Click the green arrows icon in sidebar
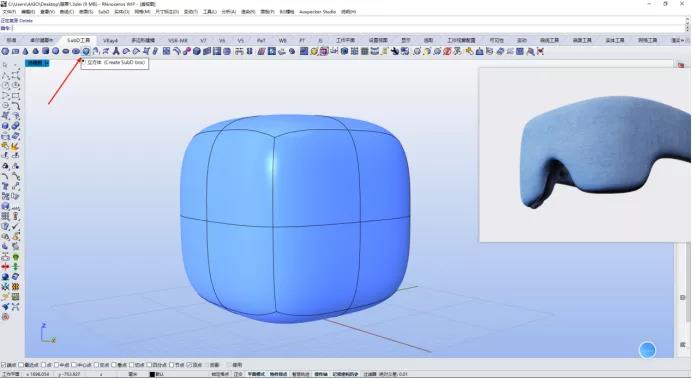This screenshot has height=379, width=692. pyautogui.click(x=15, y=267)
